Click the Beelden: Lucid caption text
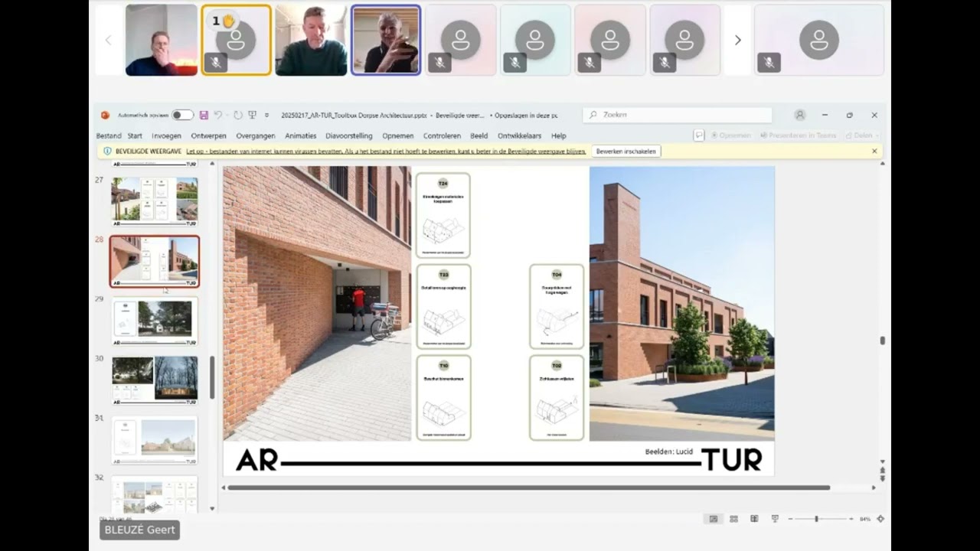The image size is (980, 551). click(x=668, y=452)
